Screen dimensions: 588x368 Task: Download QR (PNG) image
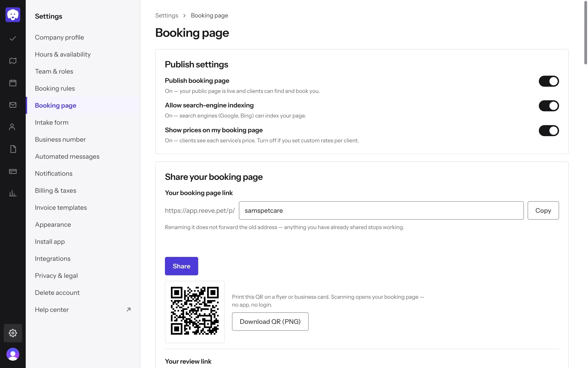point(270,322)
